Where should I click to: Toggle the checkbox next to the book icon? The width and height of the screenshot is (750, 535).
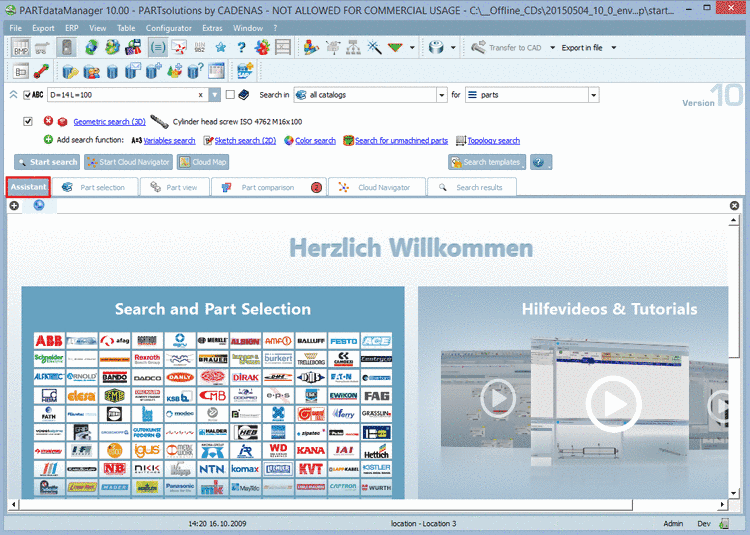click(x=230, y=95)
